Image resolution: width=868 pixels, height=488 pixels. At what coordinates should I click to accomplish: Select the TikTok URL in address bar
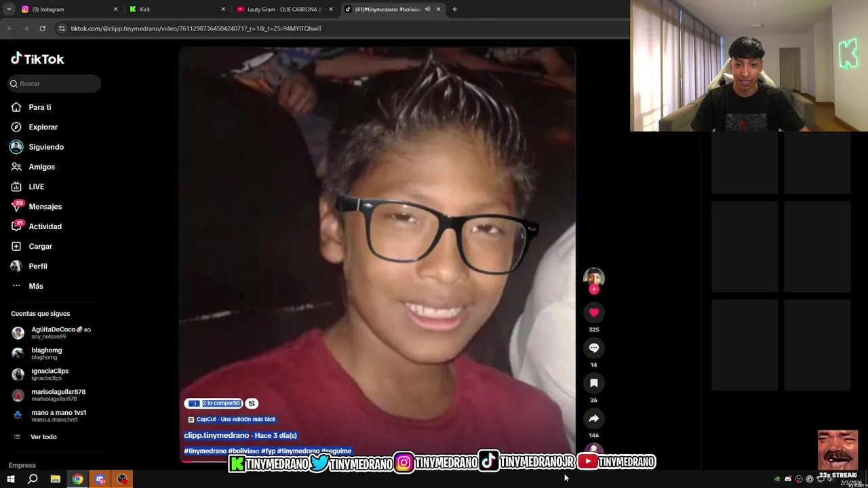[196, 28]
